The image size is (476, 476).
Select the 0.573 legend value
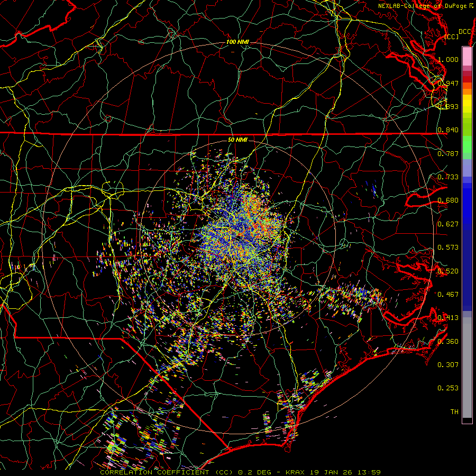448,248
